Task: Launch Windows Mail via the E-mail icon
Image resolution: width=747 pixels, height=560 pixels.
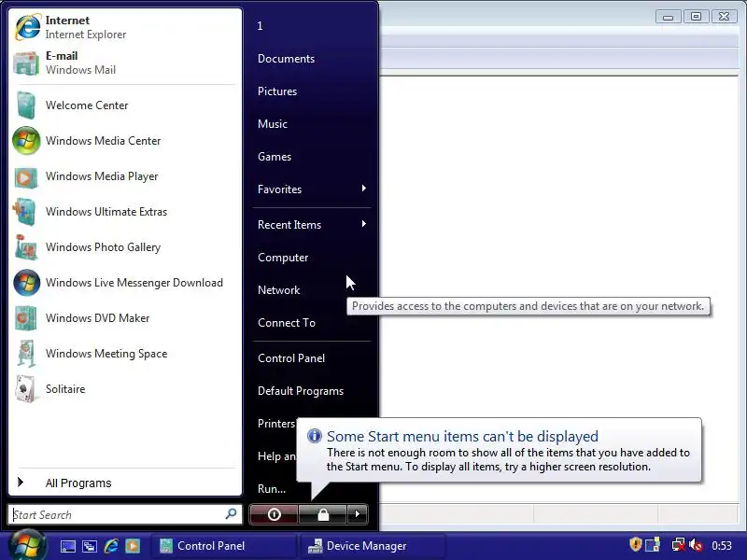Action: 26,63
